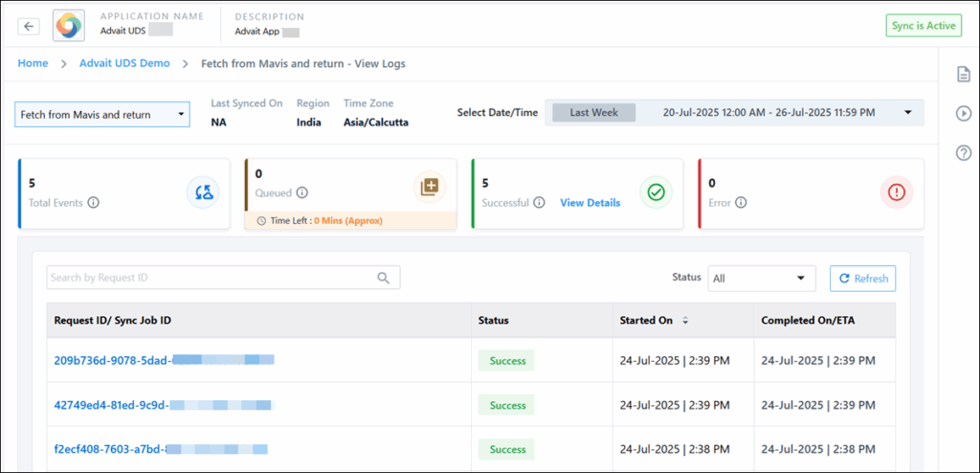Expand the Select Date/Time range dropdown

[x=907, y=113]
